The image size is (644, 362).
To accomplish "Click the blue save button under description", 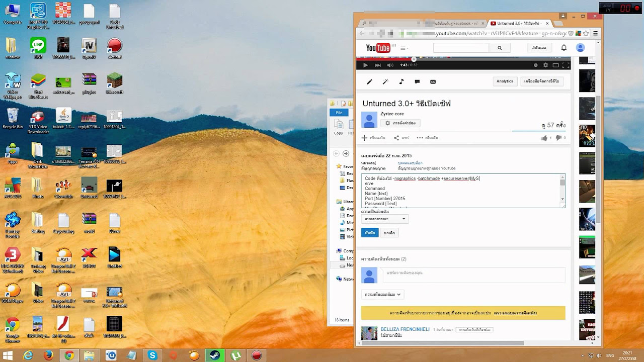I will click(x=370, y=233).
